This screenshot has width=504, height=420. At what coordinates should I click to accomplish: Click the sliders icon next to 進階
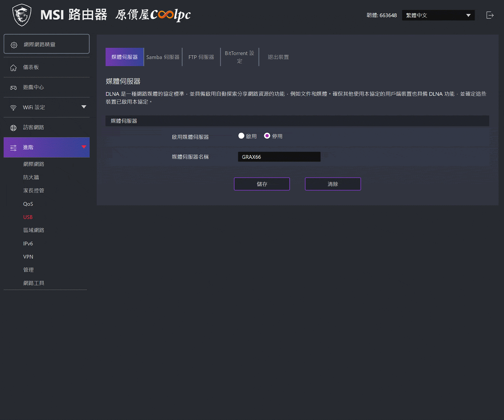tap(13, 148)
